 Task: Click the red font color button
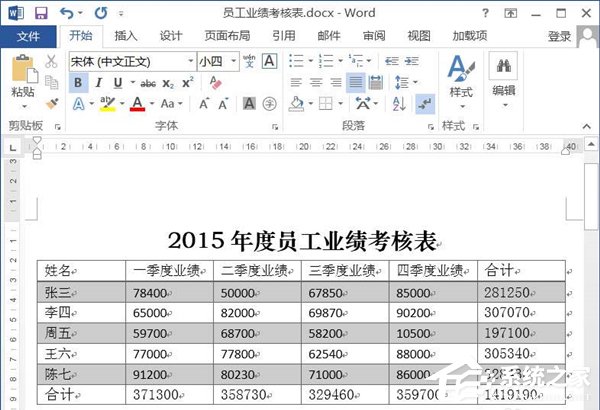click(x=137, y=104)
